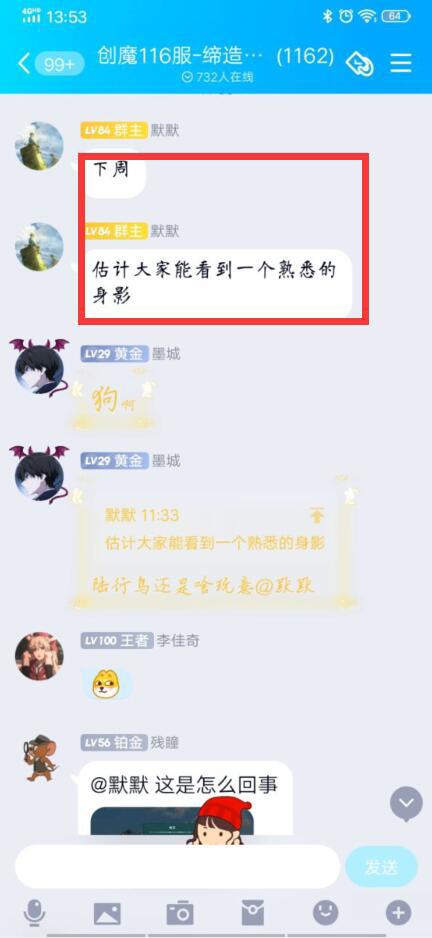The height and width of the screenshot is (938, 432).
Task: Jump to latest messages with down arrow
Action: [406, 804]
